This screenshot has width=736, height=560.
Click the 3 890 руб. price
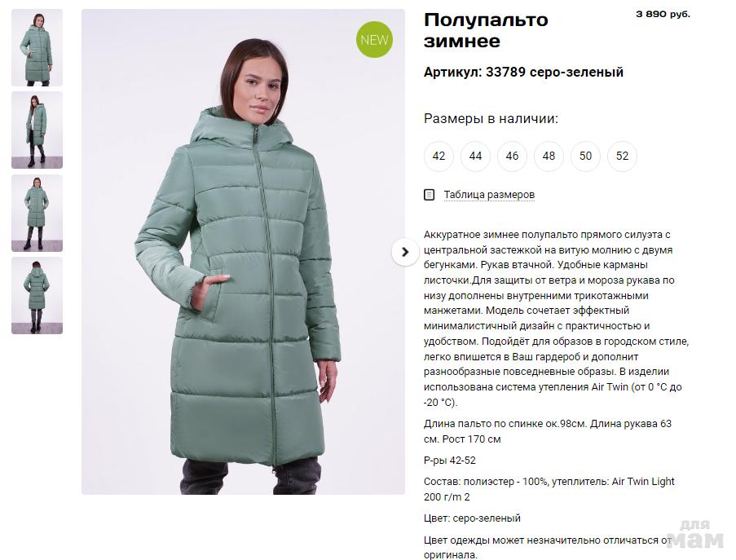pyautogui.click(x=663, y=14)
